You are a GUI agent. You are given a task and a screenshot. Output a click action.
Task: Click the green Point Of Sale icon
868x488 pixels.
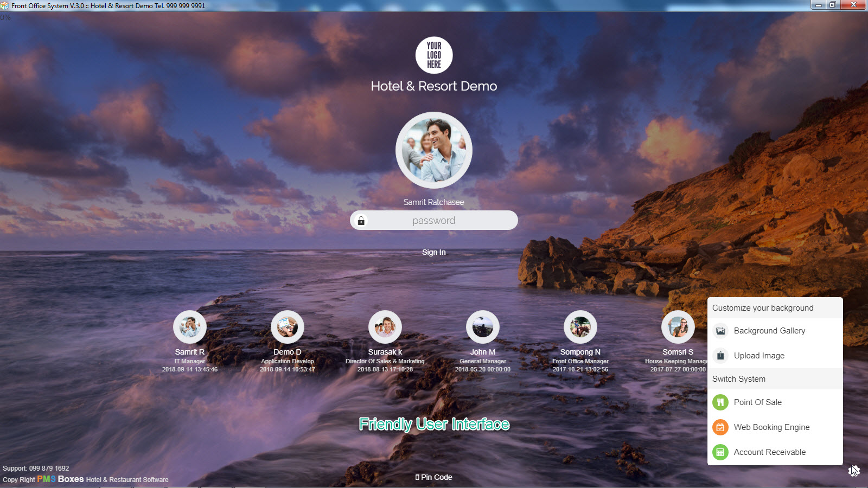pos(720,402)
